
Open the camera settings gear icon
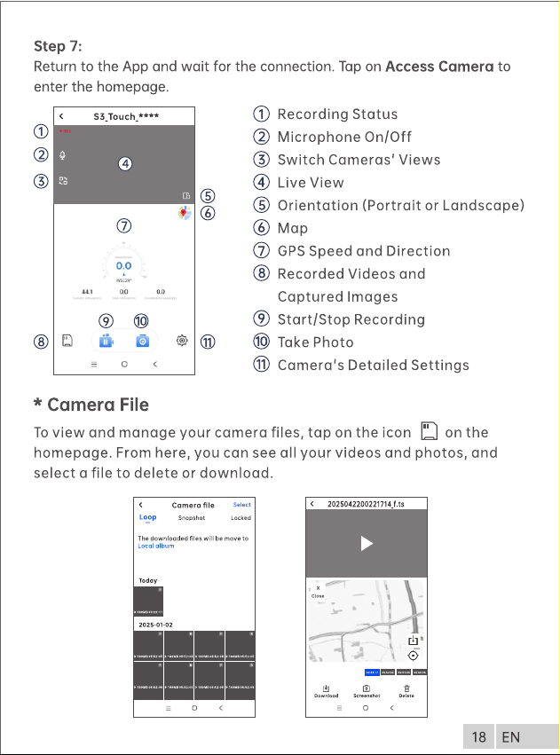[182, 341]
